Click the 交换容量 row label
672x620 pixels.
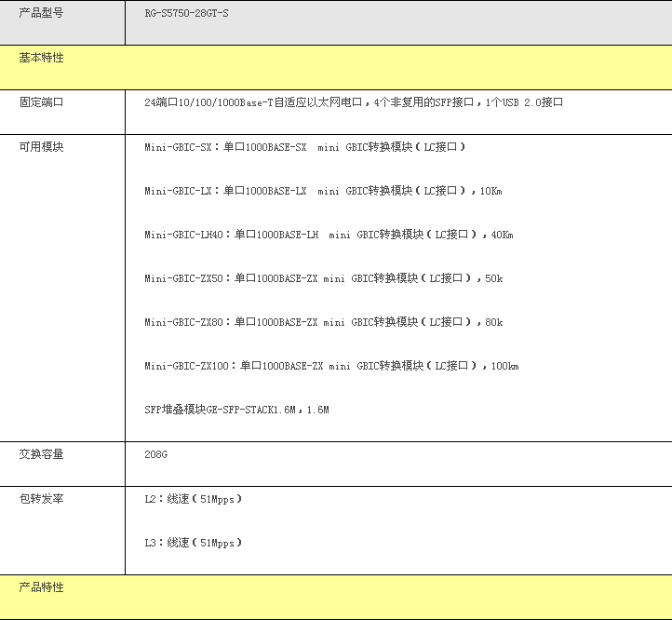pyautogui.click(x=41, y=453)
